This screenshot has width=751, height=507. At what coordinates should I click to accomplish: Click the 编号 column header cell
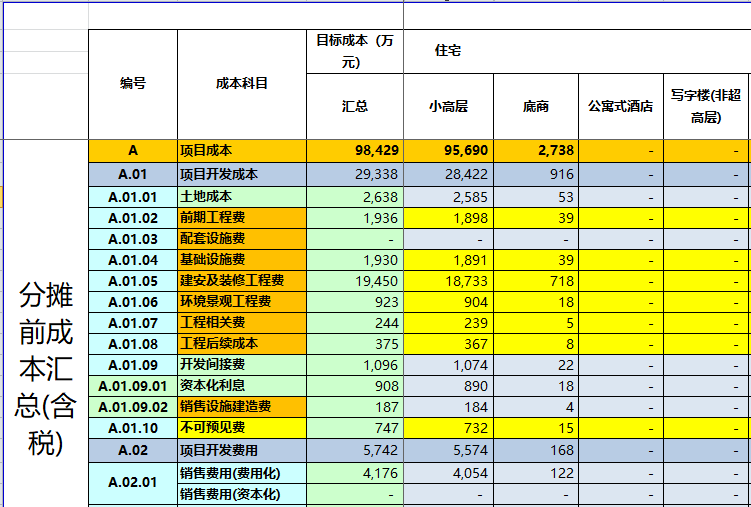133,84
